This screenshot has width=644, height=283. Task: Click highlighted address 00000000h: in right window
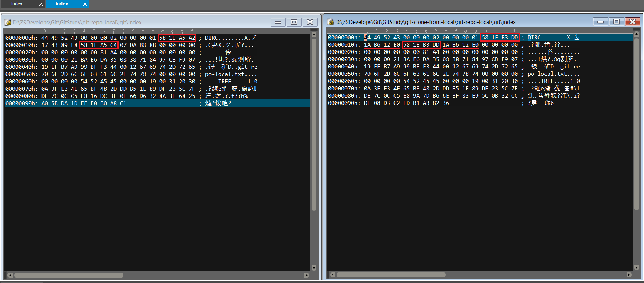pyautogui.click(x=344, y=38)
